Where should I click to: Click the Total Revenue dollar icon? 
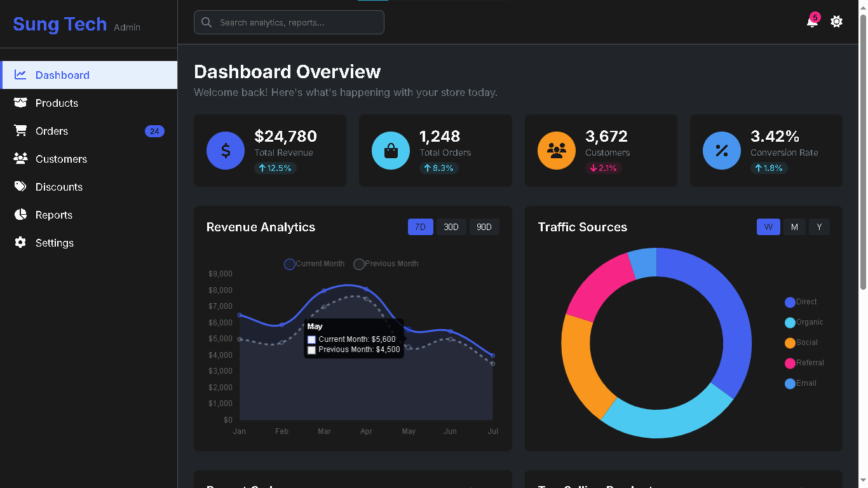[226, 151]
